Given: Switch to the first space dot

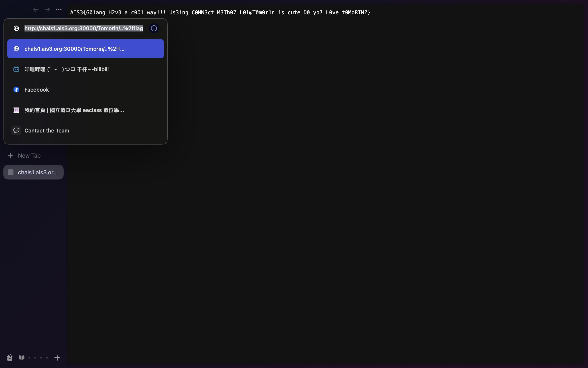Looking at the screenshot, I should (x=29, y=358).
